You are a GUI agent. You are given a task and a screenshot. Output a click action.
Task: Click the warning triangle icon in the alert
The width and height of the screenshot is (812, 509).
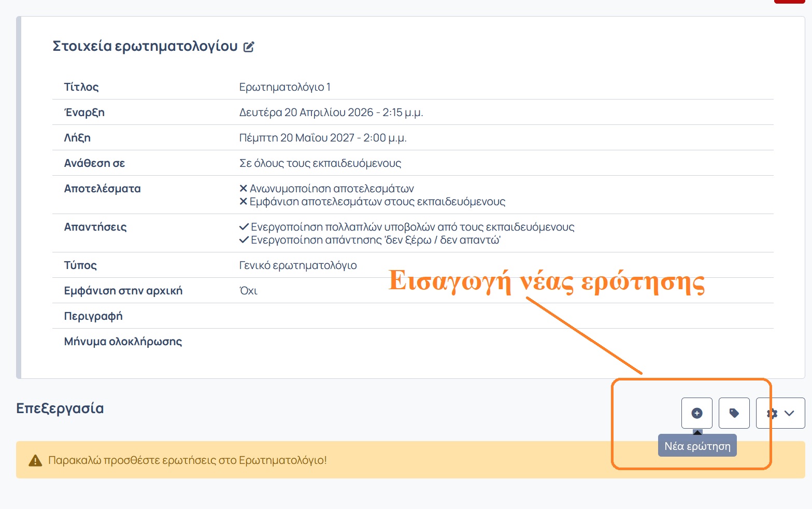[35, 460]
